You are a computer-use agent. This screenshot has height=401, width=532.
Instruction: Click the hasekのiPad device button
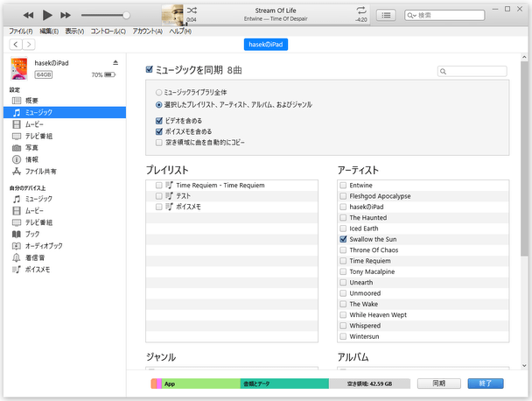(266, 45)
